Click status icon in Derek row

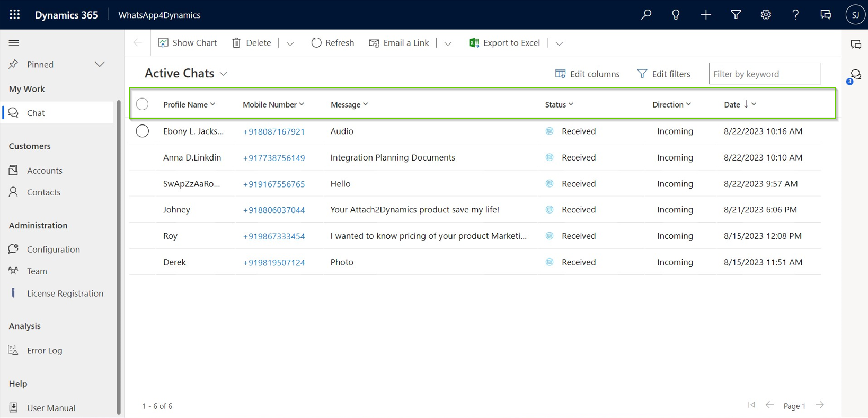550,262
